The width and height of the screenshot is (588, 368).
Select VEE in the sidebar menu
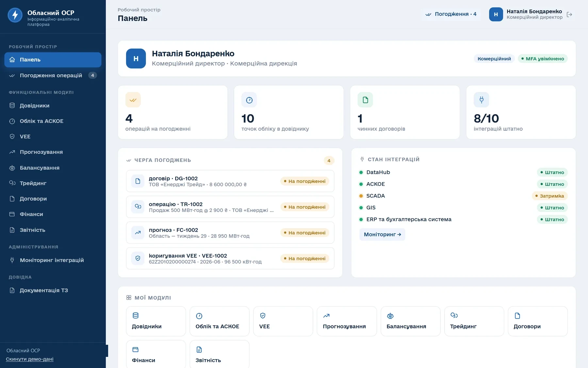tap(53, 136)
